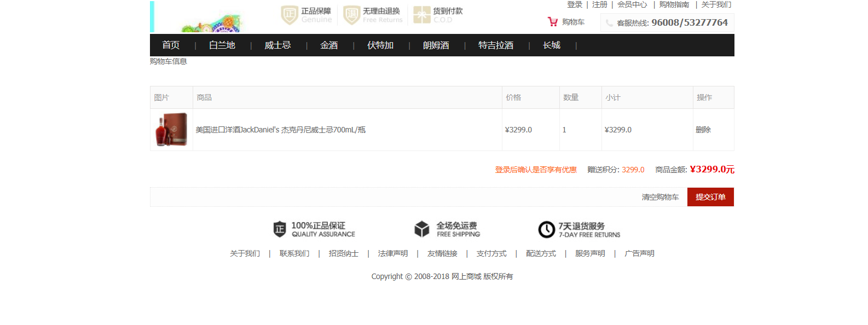Open the 朗姆酒 category
868x325 pixels.
(x=436, y=45)
